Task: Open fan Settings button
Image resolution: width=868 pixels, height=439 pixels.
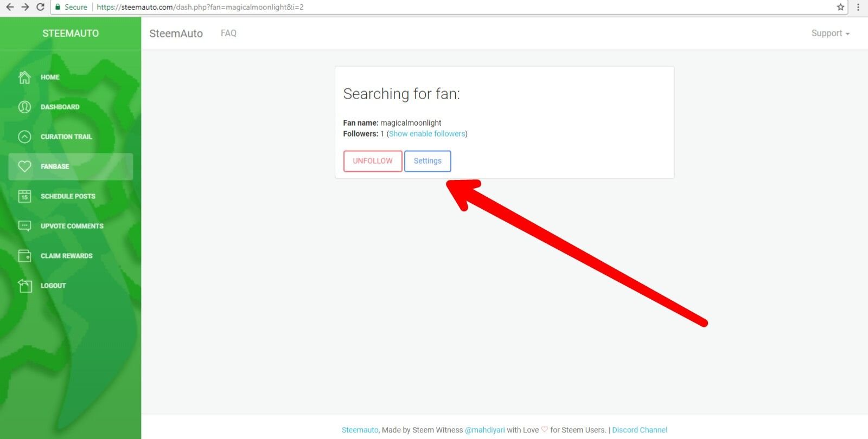Action: (427, 161)
